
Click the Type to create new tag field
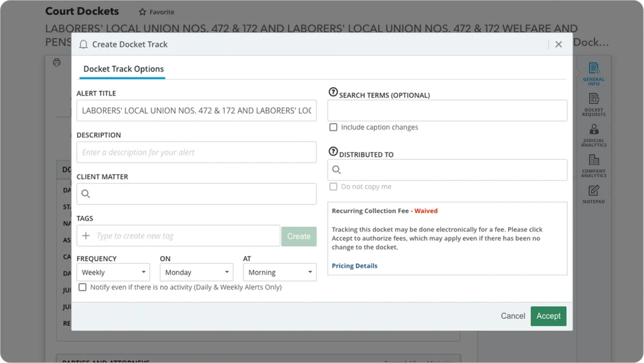[178, 235]
